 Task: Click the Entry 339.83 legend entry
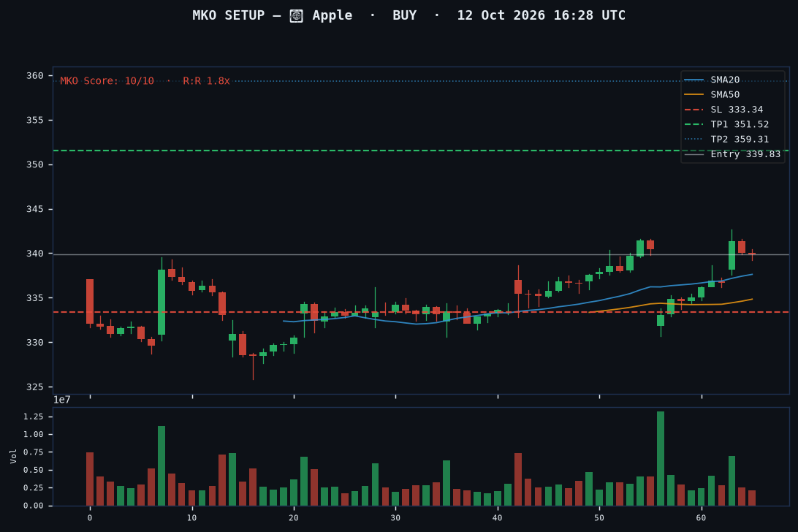[x=732, y=153]
